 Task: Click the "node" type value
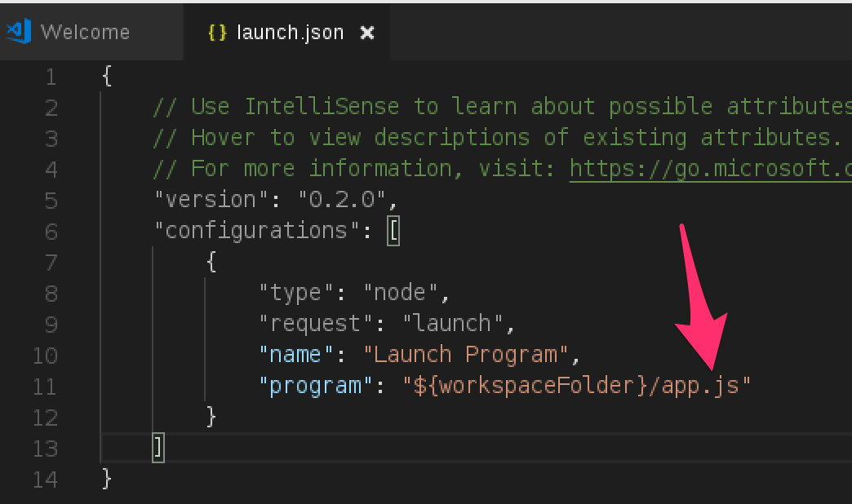pyautogui.click(x=401, y=292)
